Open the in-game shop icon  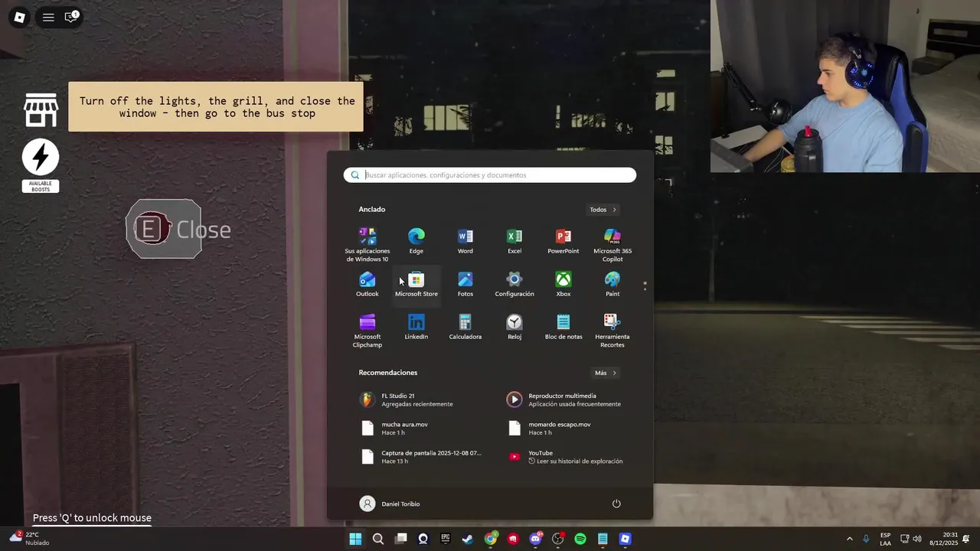click(x=41, y=110)
